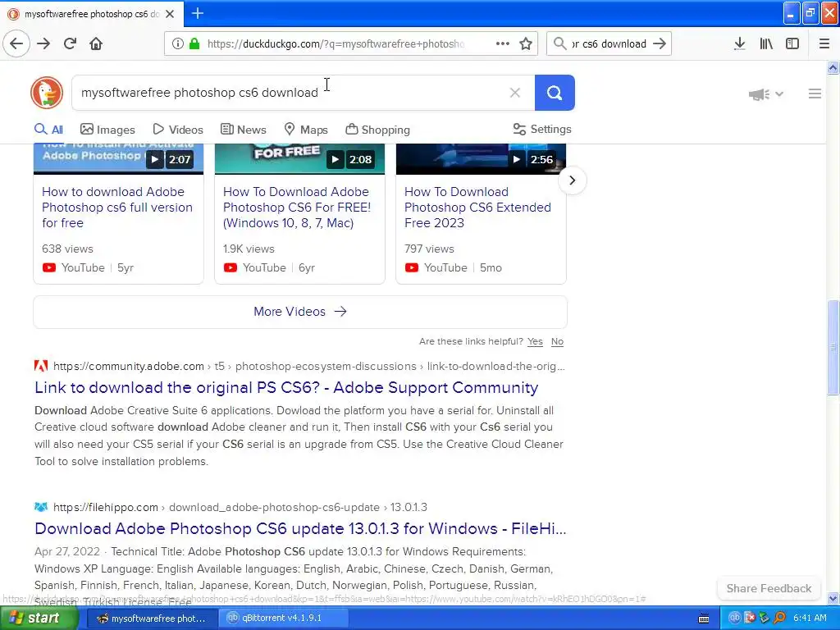
Task: Switch to qBittorrent taskbar window
Action: 283,619
